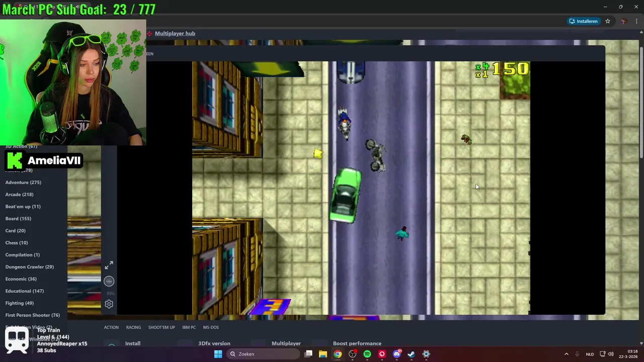Select the Dungeon Crawler (29) category
The height and width of the screenshot is (362, 644).
[x=29, y=267]
